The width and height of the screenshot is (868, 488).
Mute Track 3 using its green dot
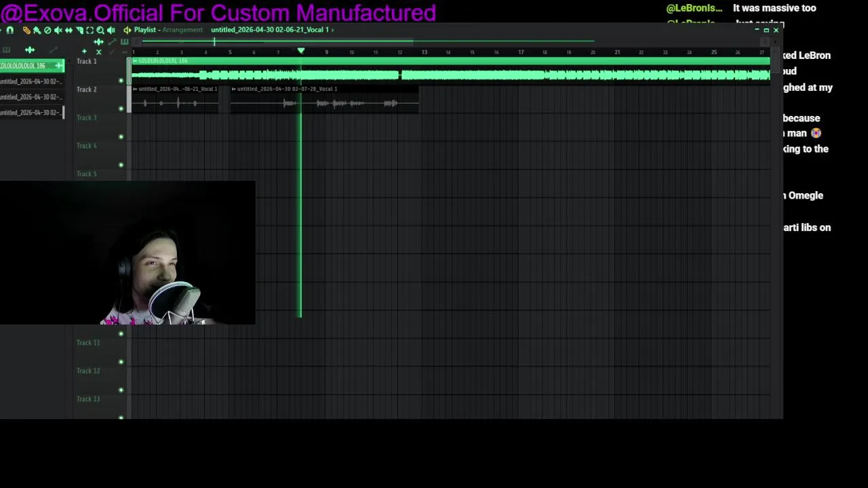121,137
